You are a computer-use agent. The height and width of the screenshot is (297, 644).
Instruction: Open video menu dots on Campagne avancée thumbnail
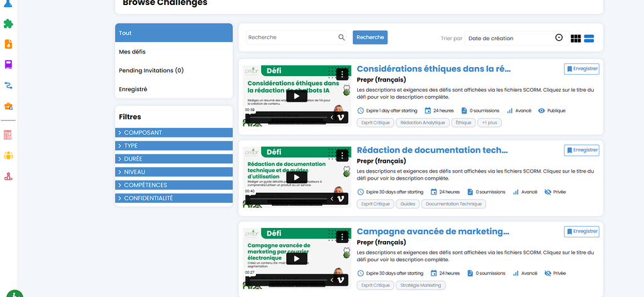coord(342,237)
